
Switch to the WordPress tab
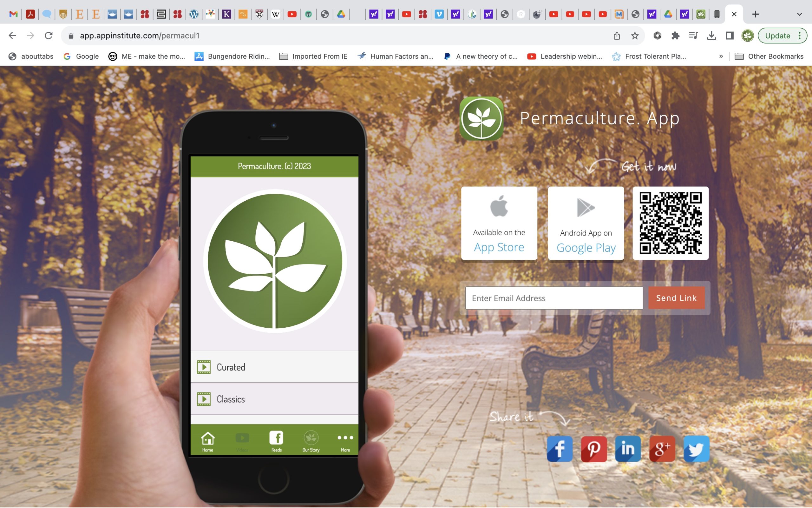coord(194,14)
